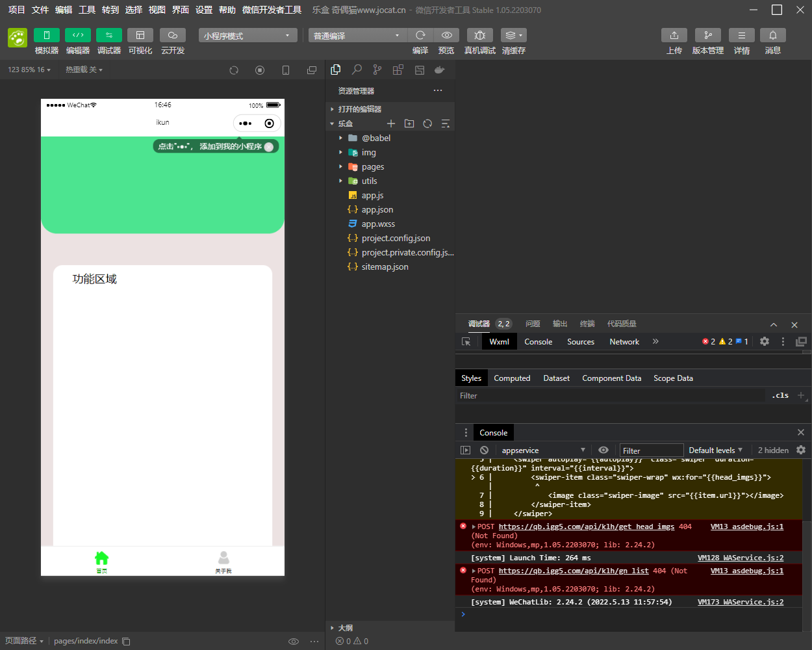Click the element inspect selector icon
The width and height of the screenshot is (812, 650).
[x=466, y=341]
